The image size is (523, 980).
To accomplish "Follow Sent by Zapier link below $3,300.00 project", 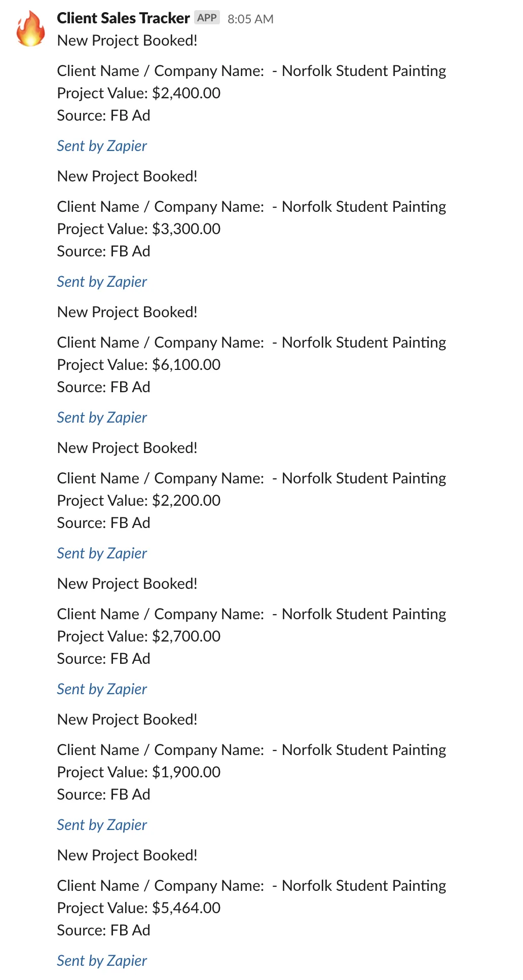I will (102, 282).
